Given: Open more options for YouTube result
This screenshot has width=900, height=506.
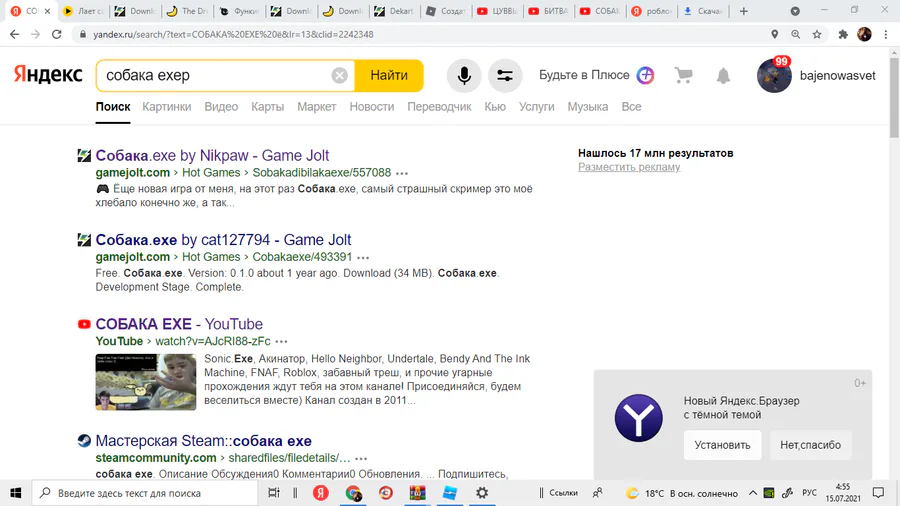Looking at the screenshot, I should pyautogui.click(x=281, y=342).
